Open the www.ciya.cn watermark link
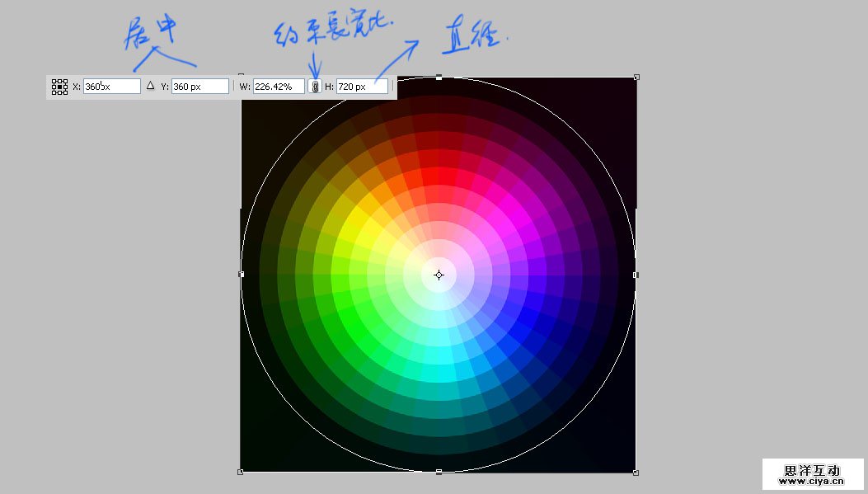This screenshot has height=494, width=868. coord(813,482)
